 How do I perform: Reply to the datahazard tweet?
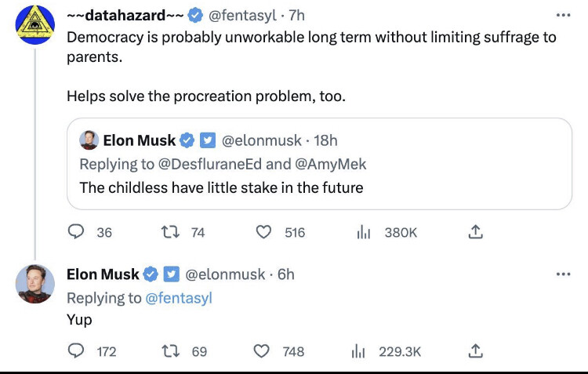[77, 232]
